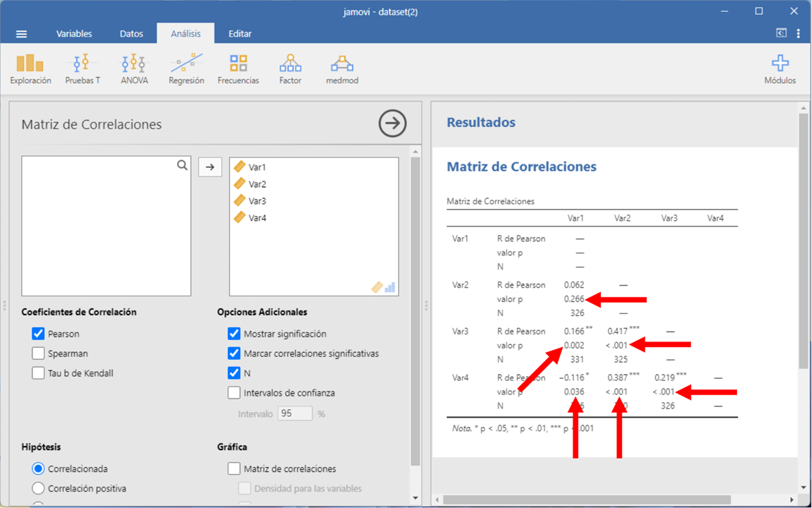Open the medmod module menu
The image size is (812, 508).
[x=342, y=69]
